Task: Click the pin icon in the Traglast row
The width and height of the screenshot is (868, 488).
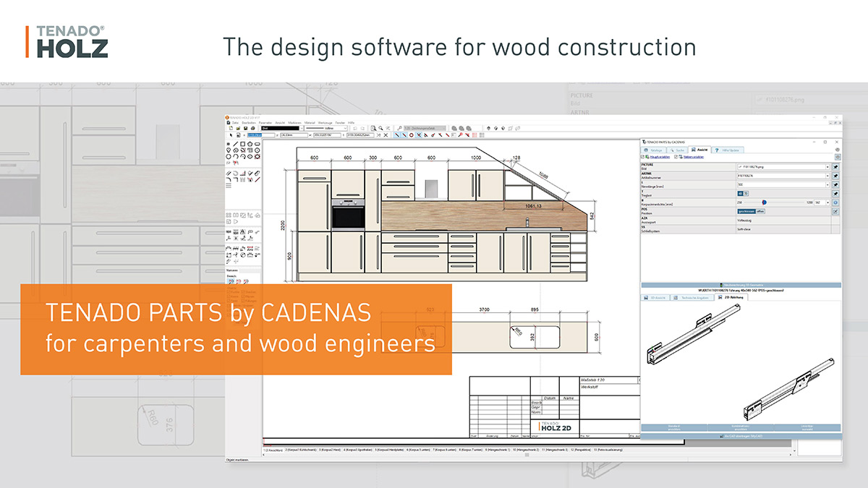Action: pyautogui.click(x=835, y=194)
